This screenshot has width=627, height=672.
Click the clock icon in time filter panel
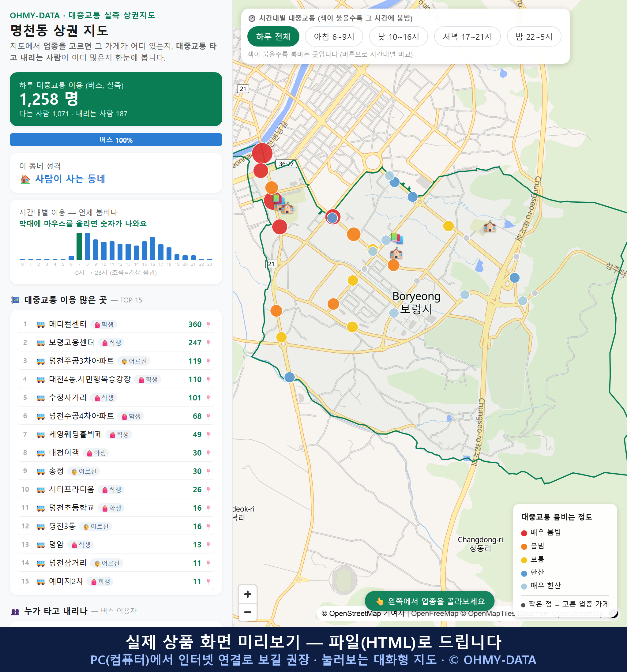252,18
